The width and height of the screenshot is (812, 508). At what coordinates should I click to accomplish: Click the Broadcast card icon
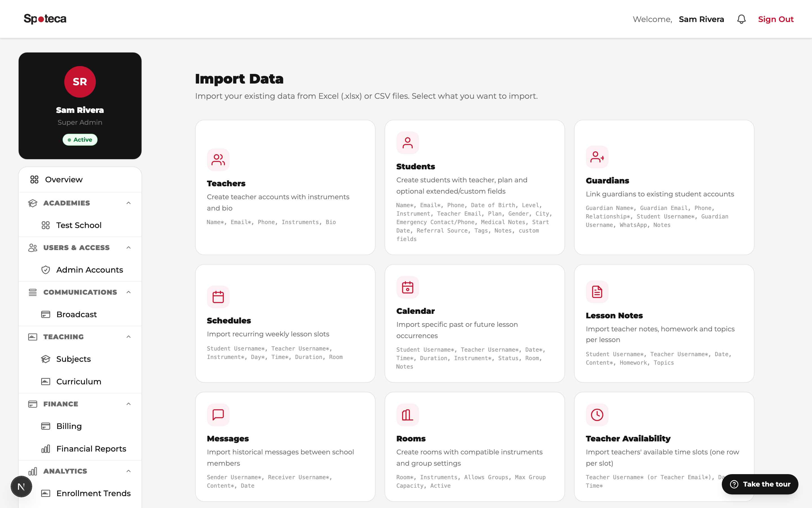coord(46,314)
